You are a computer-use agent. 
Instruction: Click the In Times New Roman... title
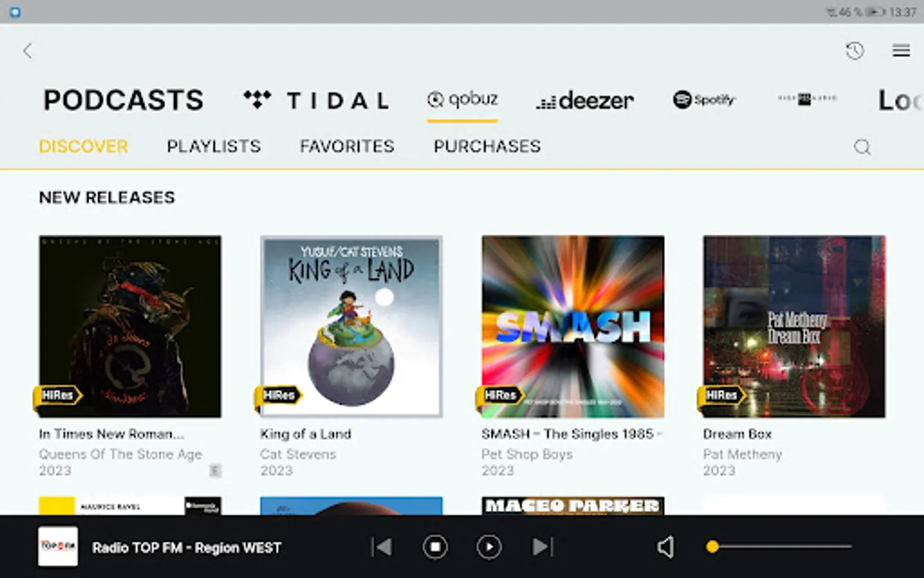pos(112,434)
